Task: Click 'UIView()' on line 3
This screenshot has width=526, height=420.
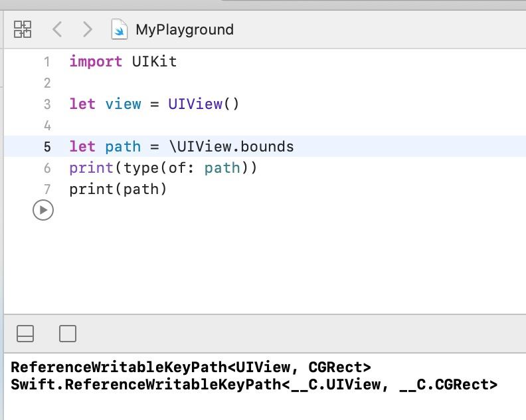Action: pyautogui.click(x=203, y=104)
